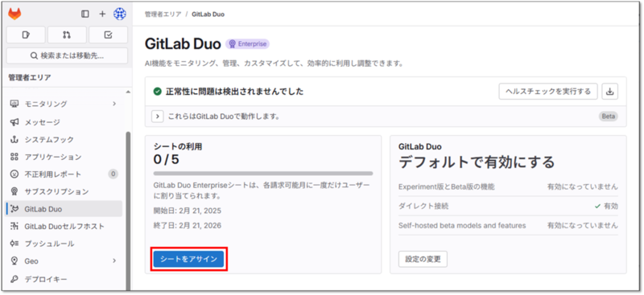Viewport: 644px width, 295px height.
Task: Expand the モニタリング chevron
Action: tap(114, 104)
